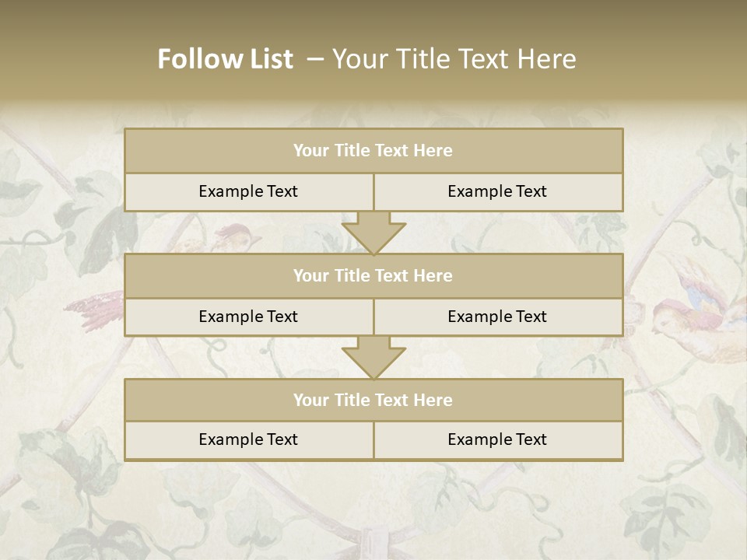Click the subtitle 'Your Title Text Here' in header
This screenshot has height=560, width=747.
454,59
